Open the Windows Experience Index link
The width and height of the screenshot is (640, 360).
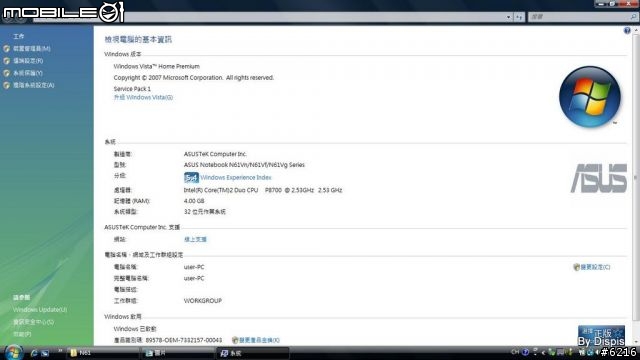[236, 178]
